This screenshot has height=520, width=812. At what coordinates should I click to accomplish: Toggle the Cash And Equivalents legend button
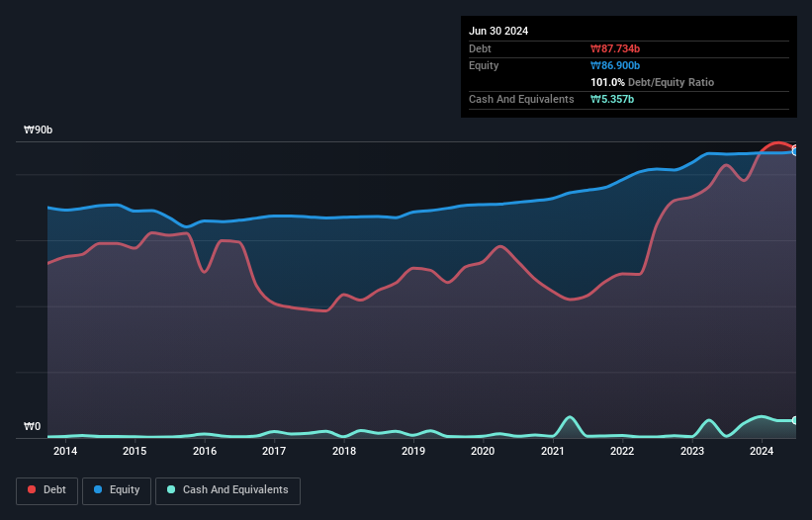point(227,490)
